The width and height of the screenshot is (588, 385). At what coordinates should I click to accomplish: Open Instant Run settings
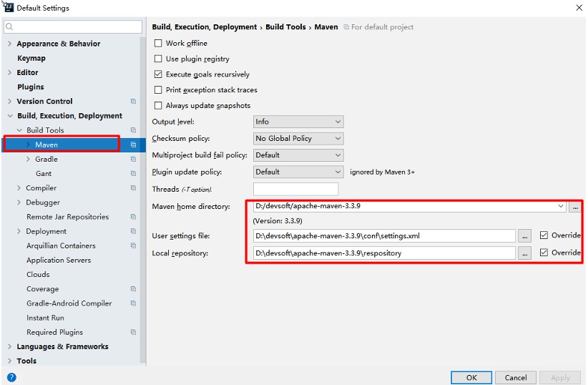(45, 318)
